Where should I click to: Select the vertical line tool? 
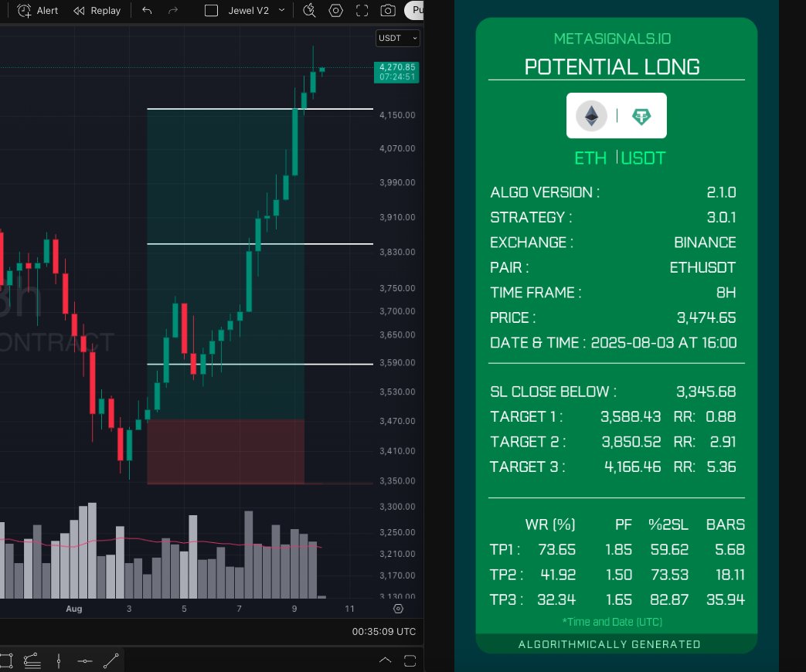59,660
